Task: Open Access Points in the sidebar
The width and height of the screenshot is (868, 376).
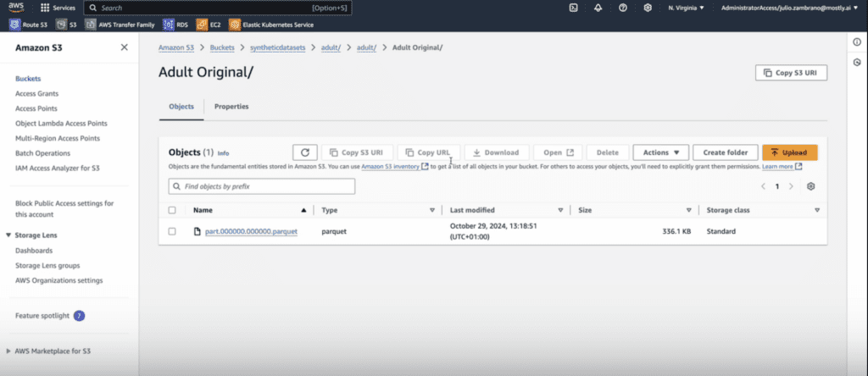Action: pos(36,108)
